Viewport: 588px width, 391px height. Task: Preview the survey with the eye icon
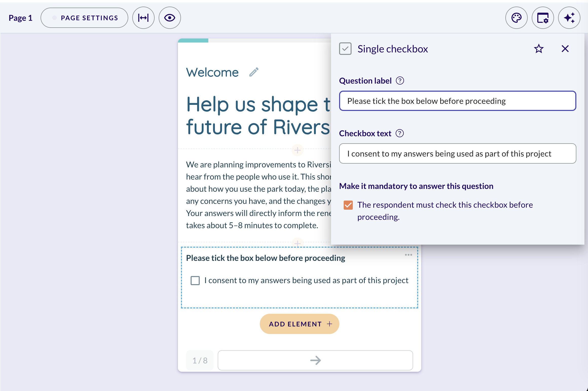(x=170, y=18)
